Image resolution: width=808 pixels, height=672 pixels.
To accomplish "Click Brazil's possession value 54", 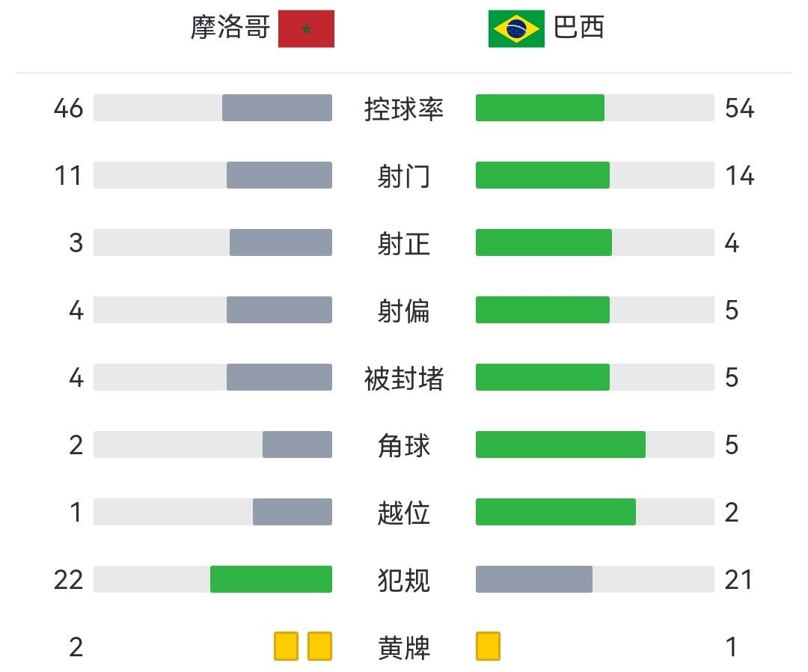I will click(740, 109).
